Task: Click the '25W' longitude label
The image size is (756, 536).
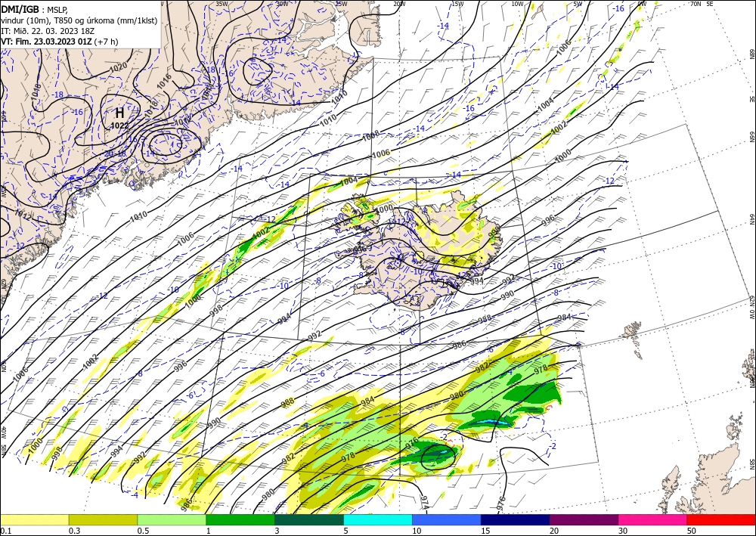Action: [341, 3]
